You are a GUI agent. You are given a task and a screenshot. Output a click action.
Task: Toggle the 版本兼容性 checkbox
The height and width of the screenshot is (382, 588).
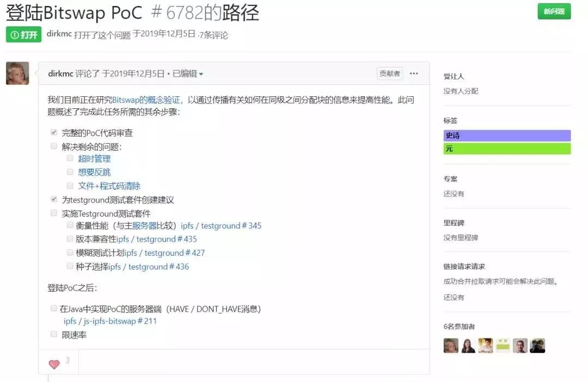pos(70,238)
